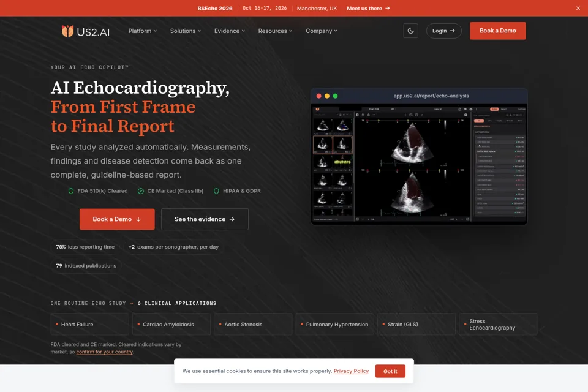Click the YOUR AI ECHO COPILOT tagline
The image size is (588, 392).
pyautogui.click(x=89, y=67)
